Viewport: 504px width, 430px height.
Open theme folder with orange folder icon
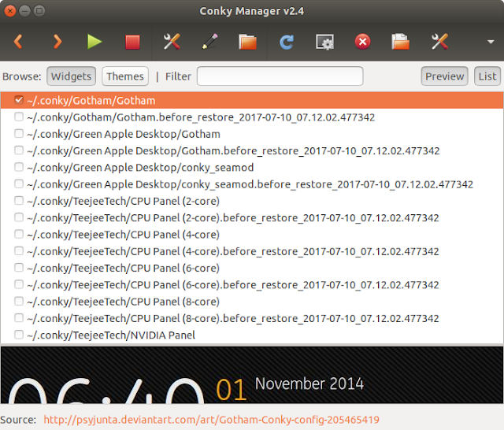(247, 42)
